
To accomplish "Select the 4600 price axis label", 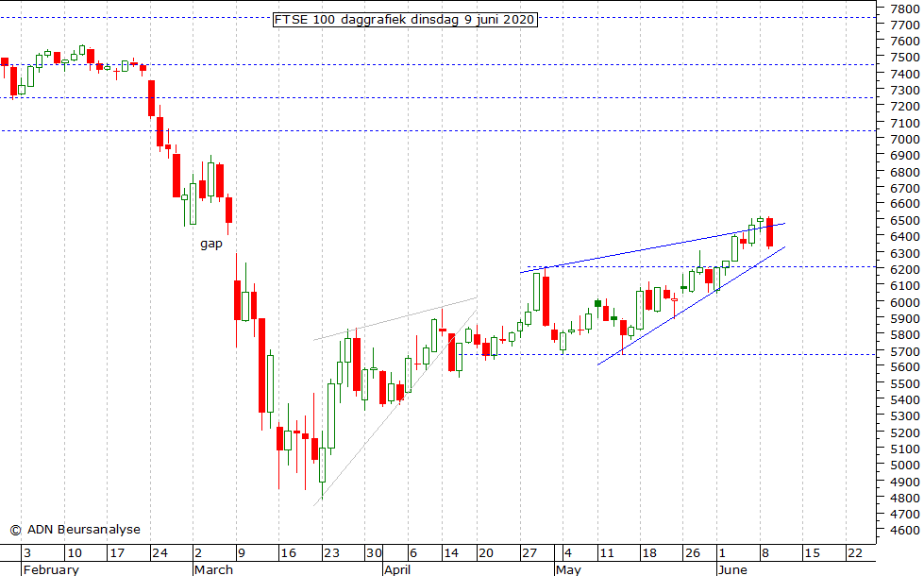I will (x=904, y=530).
